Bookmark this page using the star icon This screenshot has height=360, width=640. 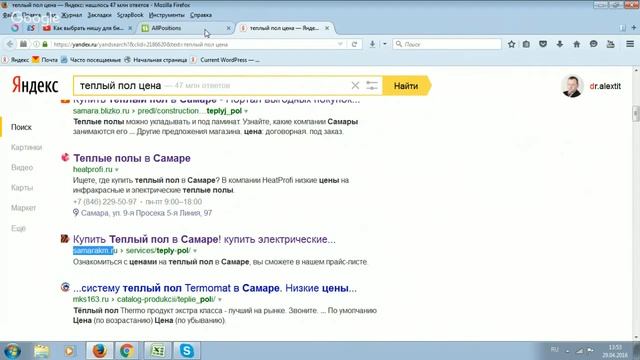tap(511, 44)
